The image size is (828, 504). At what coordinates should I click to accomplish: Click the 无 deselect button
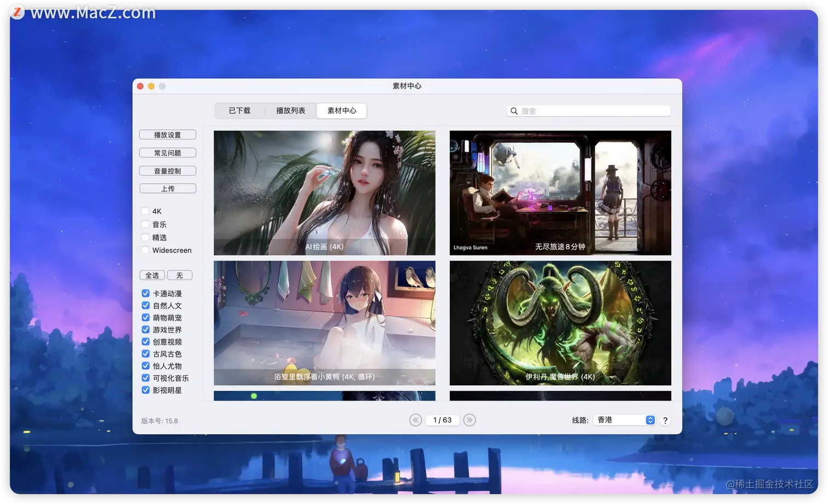coord(180,275)
